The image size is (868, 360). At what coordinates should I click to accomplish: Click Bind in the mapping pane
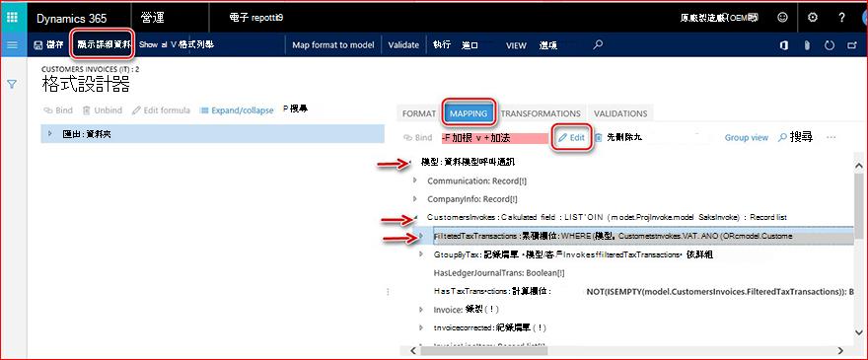418,137
